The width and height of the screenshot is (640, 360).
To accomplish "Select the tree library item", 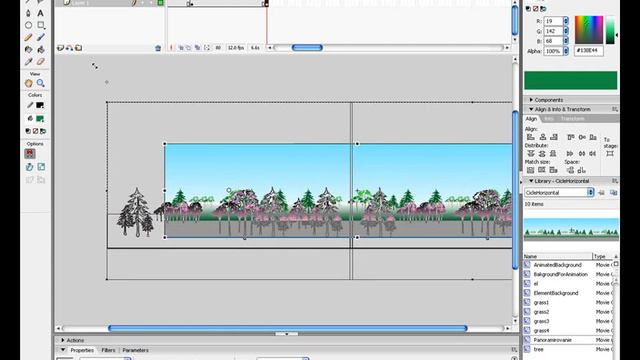I will coord(538,349).
